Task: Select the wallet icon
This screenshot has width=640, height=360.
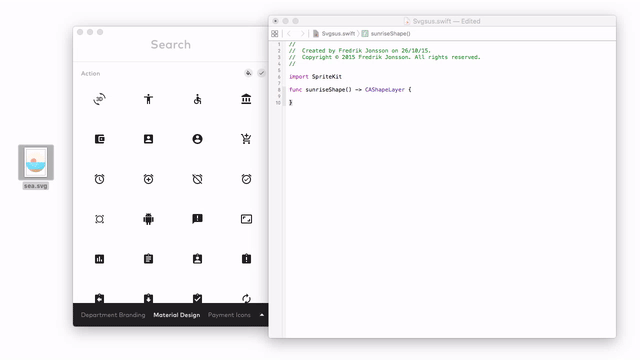Action: (100, 139)
